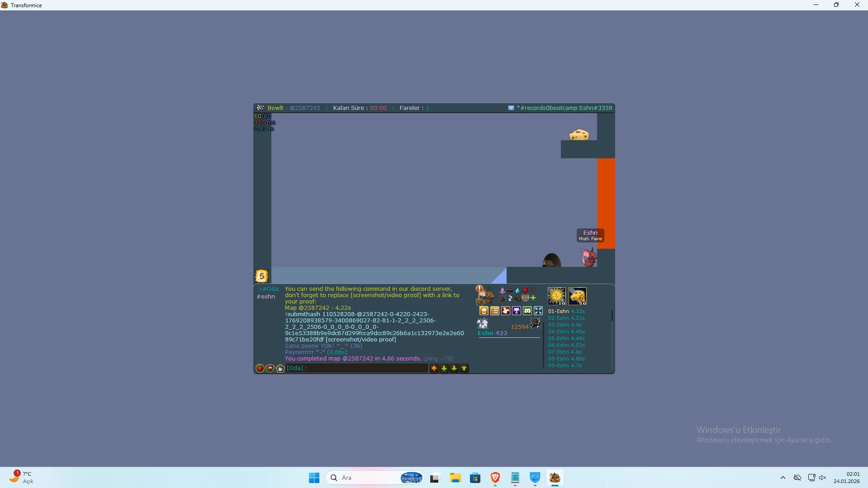Click the orange exclamation alert icon
This screenshot has height=488, width=868.
(x=479, y=289)
